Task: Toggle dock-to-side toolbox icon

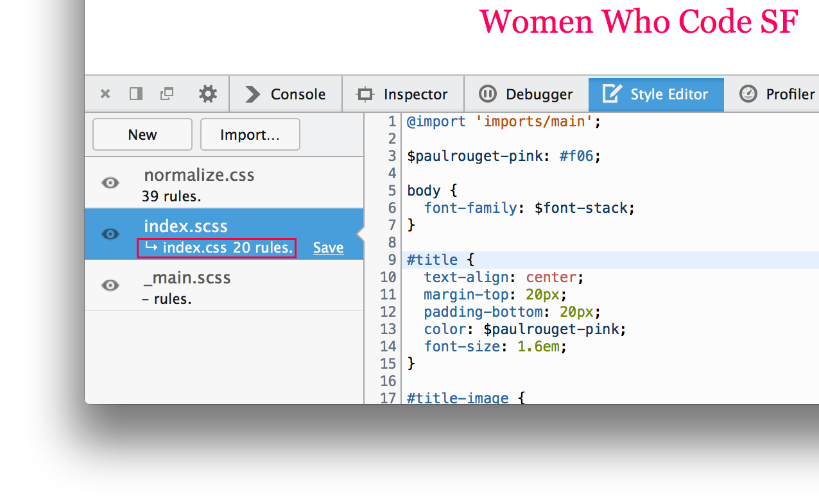Action: click(x=135, y=94)
